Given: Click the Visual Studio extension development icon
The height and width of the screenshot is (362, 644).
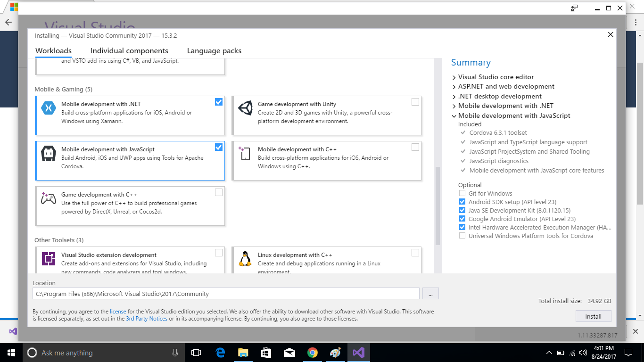Looking at the screenshot, I should point(49,259).
